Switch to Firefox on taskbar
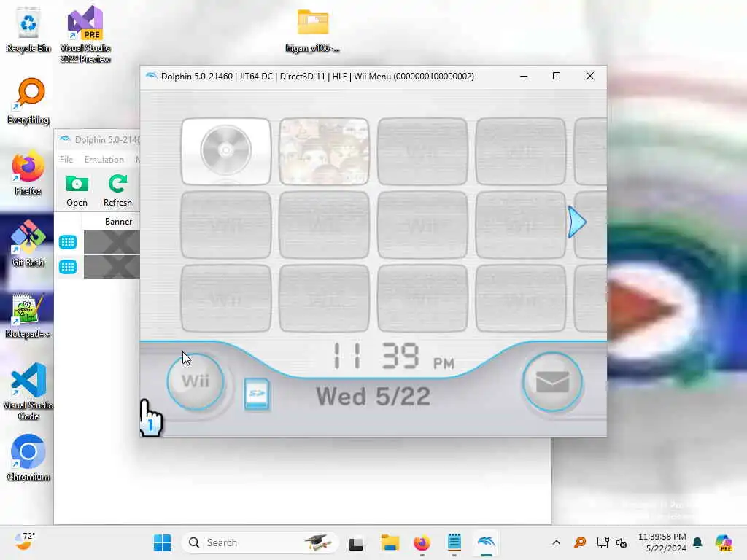 click(422, 542)
